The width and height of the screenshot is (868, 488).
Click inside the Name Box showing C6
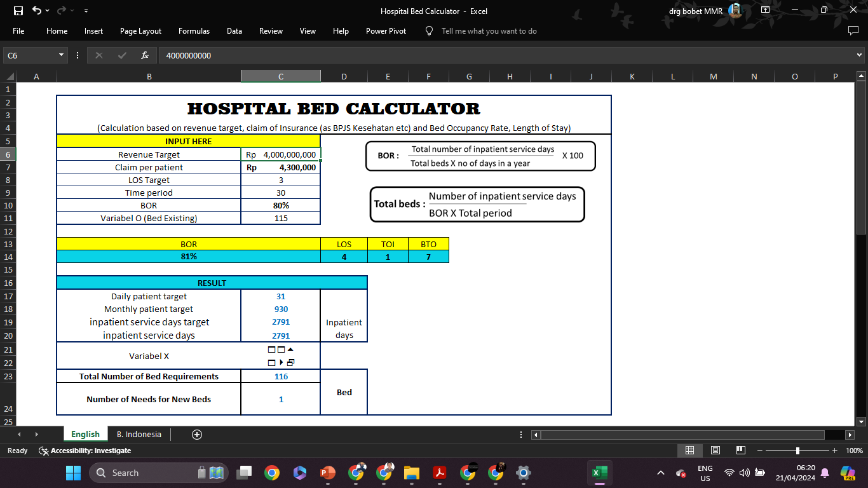point(31,55)
